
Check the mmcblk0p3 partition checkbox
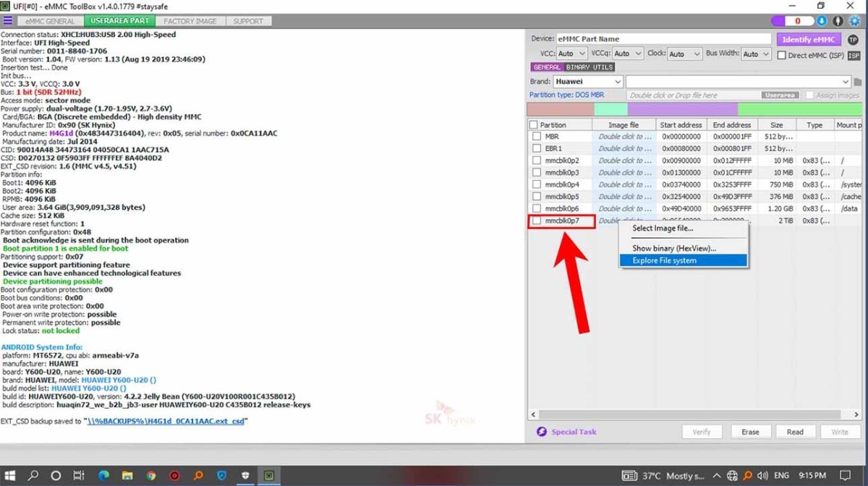pyautogui.click(x=537, y=172)
